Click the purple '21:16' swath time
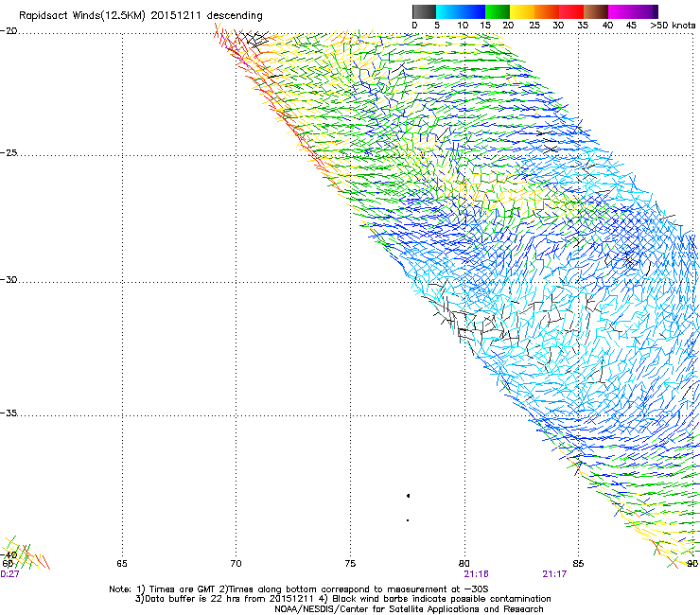The width and height of the screenshot is (700, 615). (x=476, y=574)
